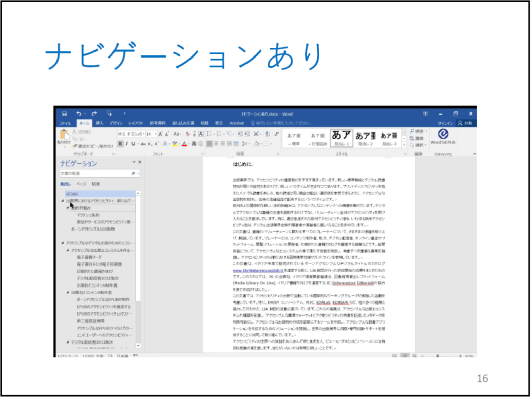Undo the last action with arrow icon
This screenshot has height=399, width=532.
point(79,113)
